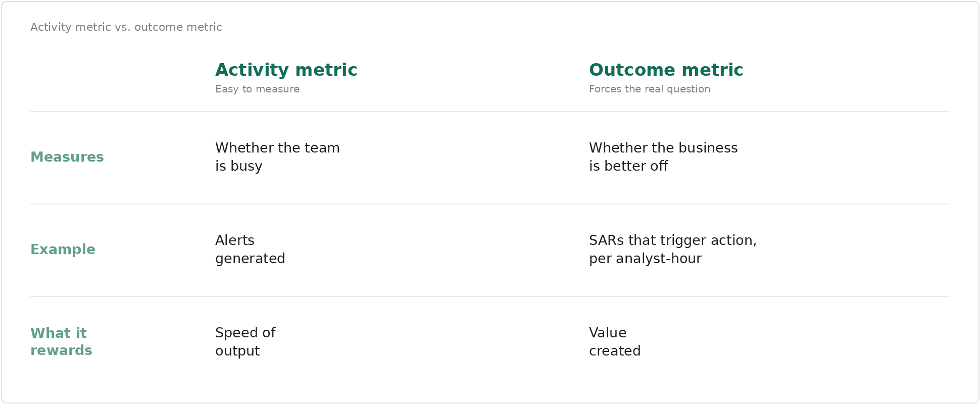Click the word 'generated' under Alerts

(250, 259)
